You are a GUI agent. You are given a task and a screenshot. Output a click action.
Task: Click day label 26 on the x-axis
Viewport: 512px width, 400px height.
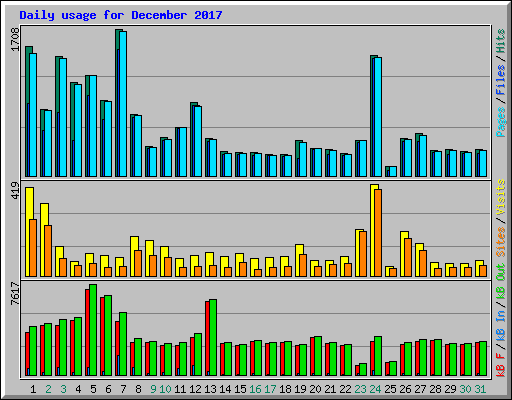405,389
